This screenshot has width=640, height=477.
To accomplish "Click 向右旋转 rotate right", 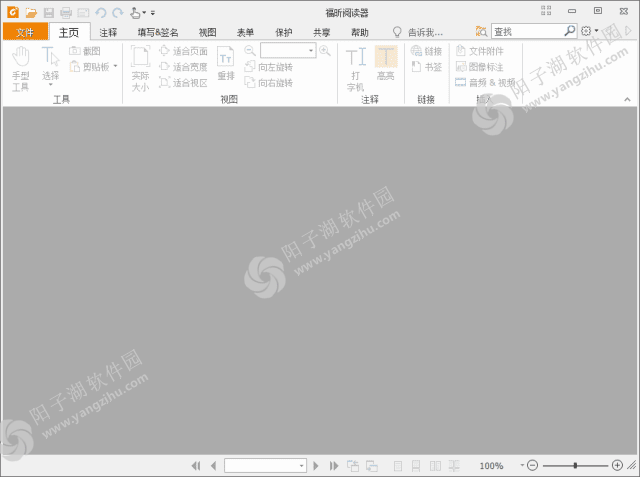I will 269,82.
